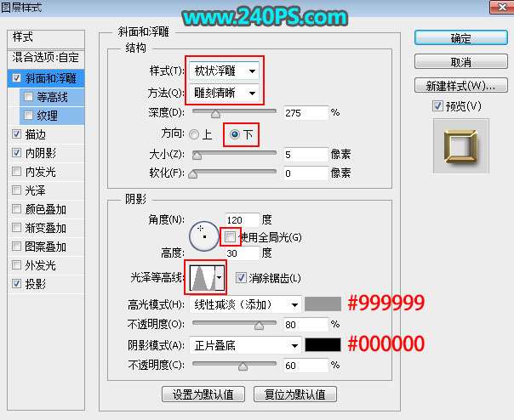Expand the 方法 dropdown showing 雕刻清晰
Screen dimensions: 514x420
point(226,92)
